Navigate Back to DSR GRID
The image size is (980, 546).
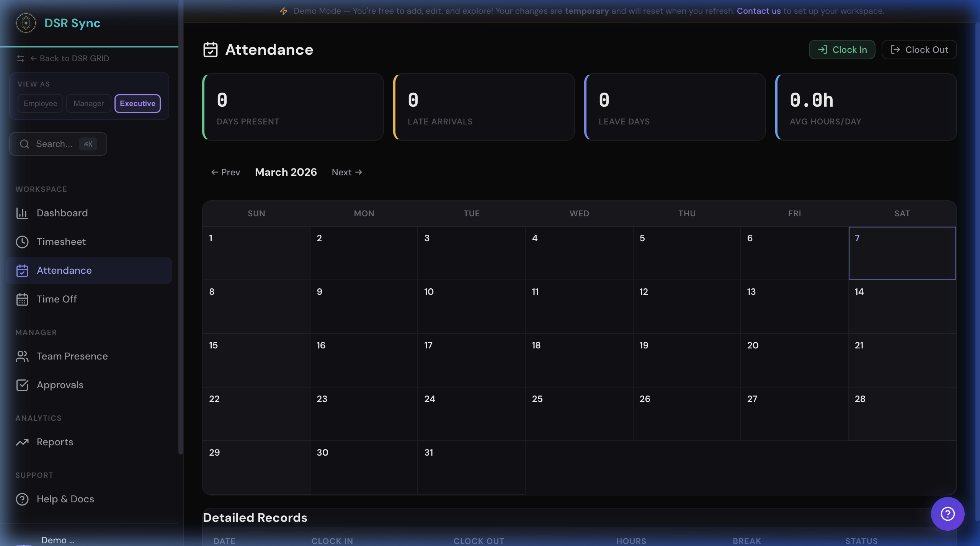(x=74, y=58)
